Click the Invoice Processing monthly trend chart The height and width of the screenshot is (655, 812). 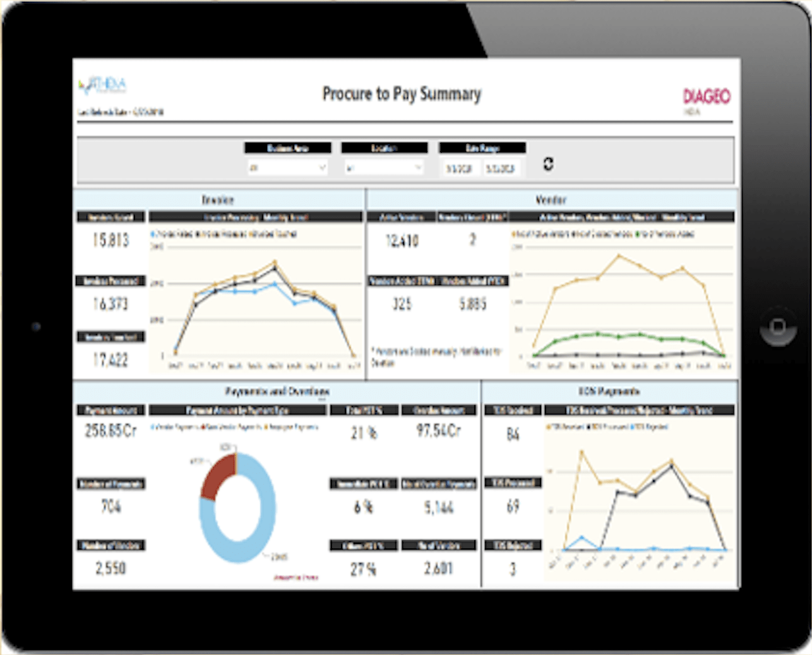tap(256, 298)
